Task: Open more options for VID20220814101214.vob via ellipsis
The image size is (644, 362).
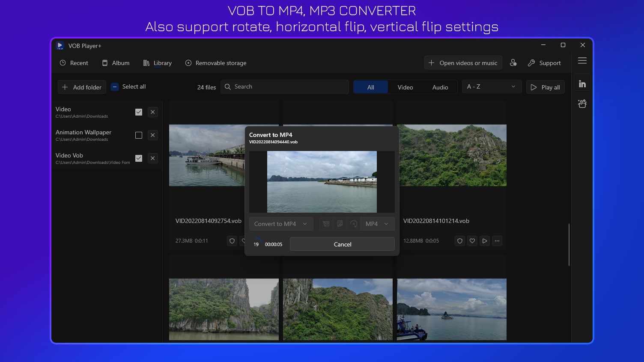Action: [497, 240]
